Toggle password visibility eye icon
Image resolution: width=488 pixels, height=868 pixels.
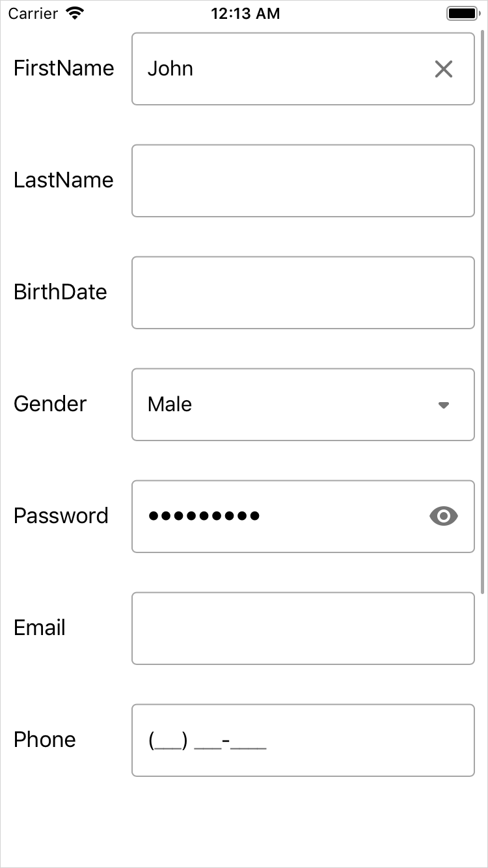pyautogui.click(x=443, y=517)
